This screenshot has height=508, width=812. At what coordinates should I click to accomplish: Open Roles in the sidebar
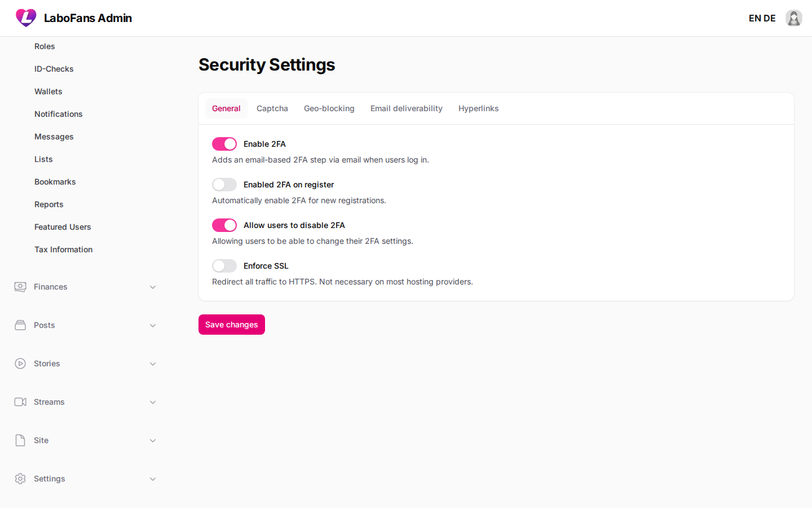tap(45, 46)
